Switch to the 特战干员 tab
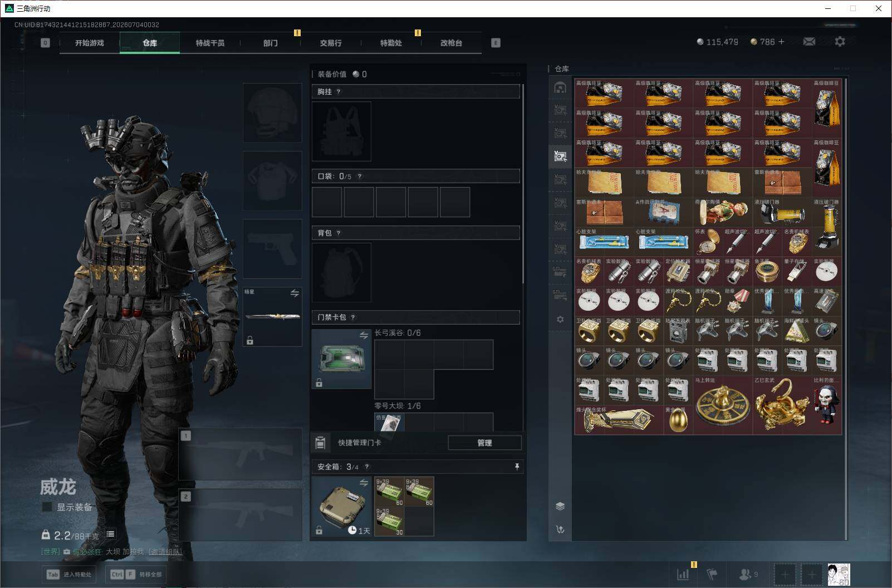This screenshot has width=892, height=588. point(210,43)
